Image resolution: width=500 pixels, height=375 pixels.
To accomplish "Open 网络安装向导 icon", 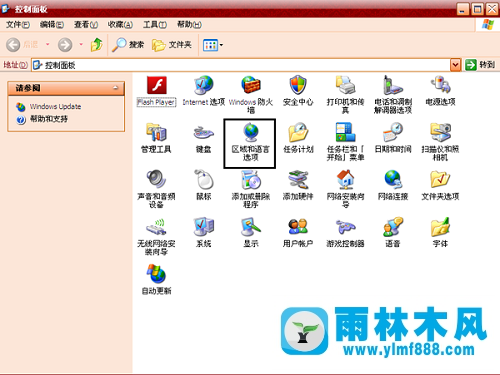I will [x=345, y=189].
